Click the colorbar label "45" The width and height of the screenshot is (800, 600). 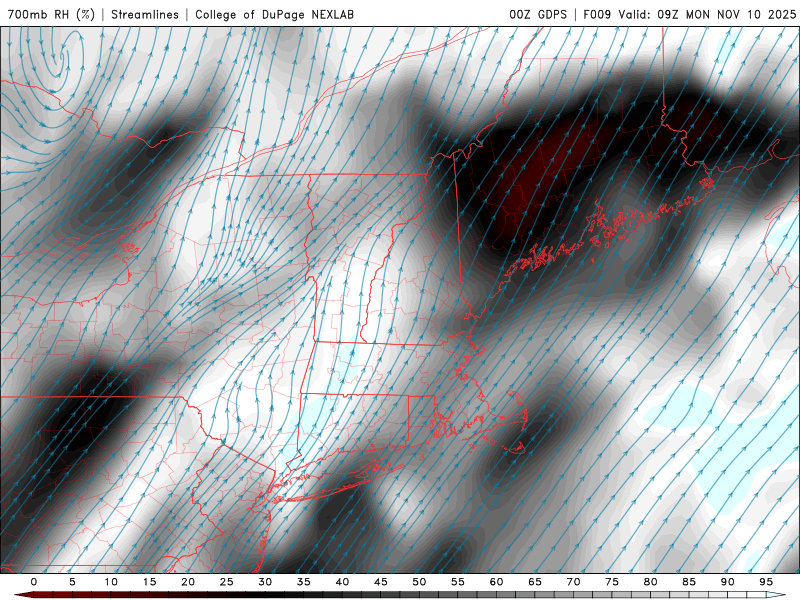(x=381, y=582)
